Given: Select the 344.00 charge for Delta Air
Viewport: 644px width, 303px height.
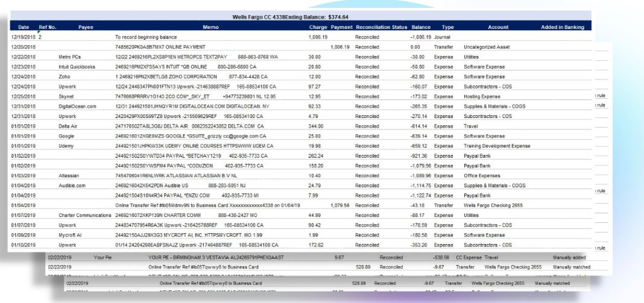Looking at the screenshot, I should [x=315, y=126].
